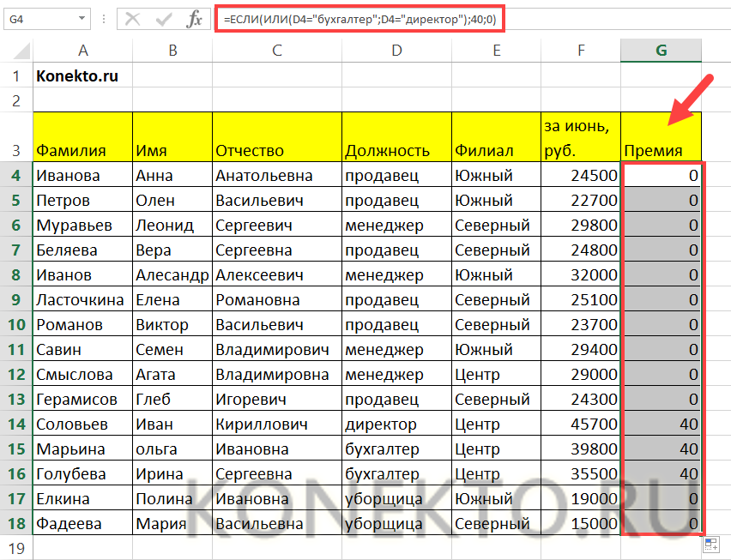Select the yellow Премия header cell
Image resolution: width=731 pixels, height=560 pixels.
point(661,137)
